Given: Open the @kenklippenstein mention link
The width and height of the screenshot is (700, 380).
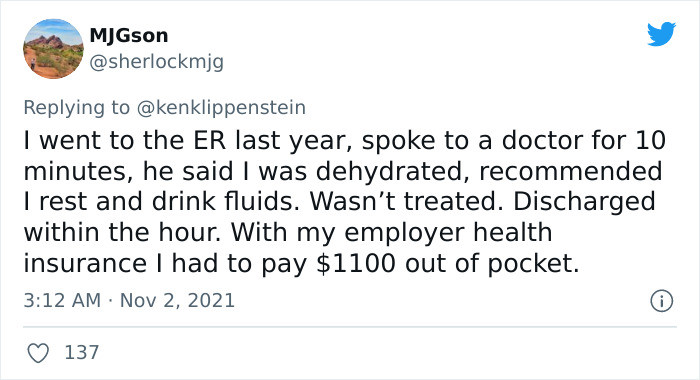Looking at the screenshot, I should point(221,108).
